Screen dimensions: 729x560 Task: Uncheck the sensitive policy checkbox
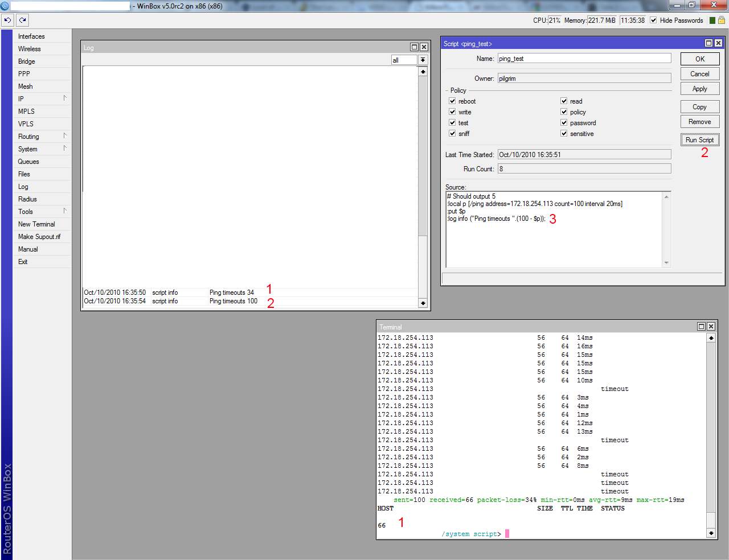click(564, 133)
